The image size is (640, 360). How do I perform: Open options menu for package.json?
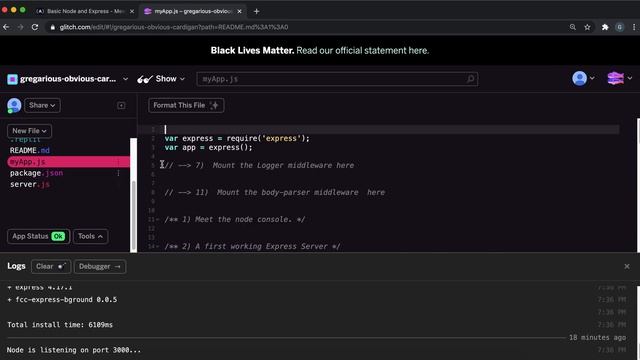tap(118, 173)
